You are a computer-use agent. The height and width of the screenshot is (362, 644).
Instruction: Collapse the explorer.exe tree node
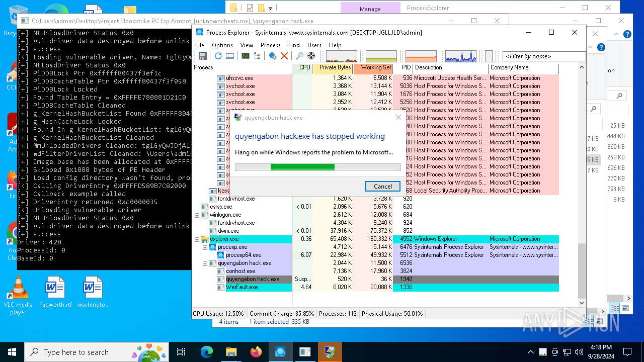(x=197, y=239)
